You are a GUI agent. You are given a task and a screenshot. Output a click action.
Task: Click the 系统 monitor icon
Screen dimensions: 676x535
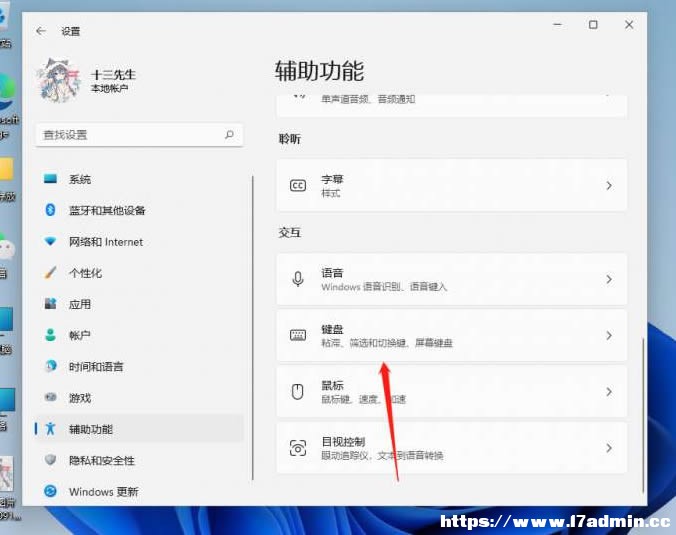point(50,178)
